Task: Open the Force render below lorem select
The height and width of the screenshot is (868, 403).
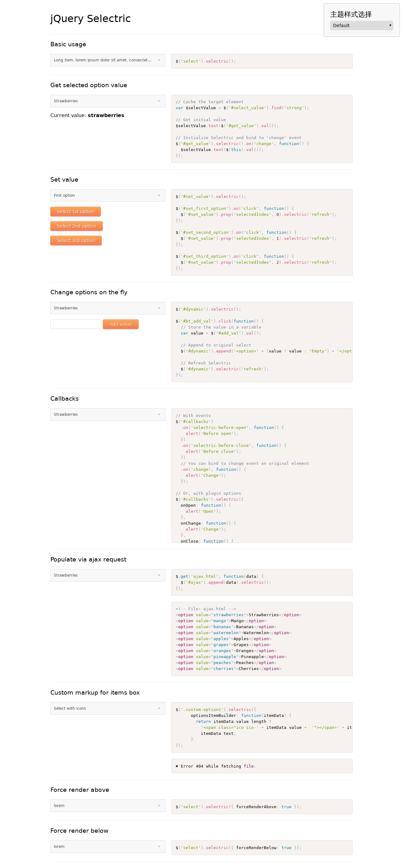Action: click(107, 846)
